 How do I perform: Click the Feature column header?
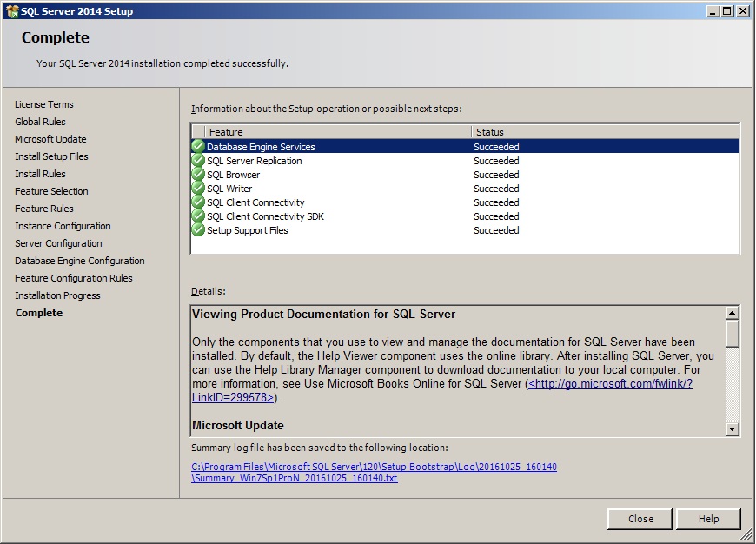click(337, 132)
